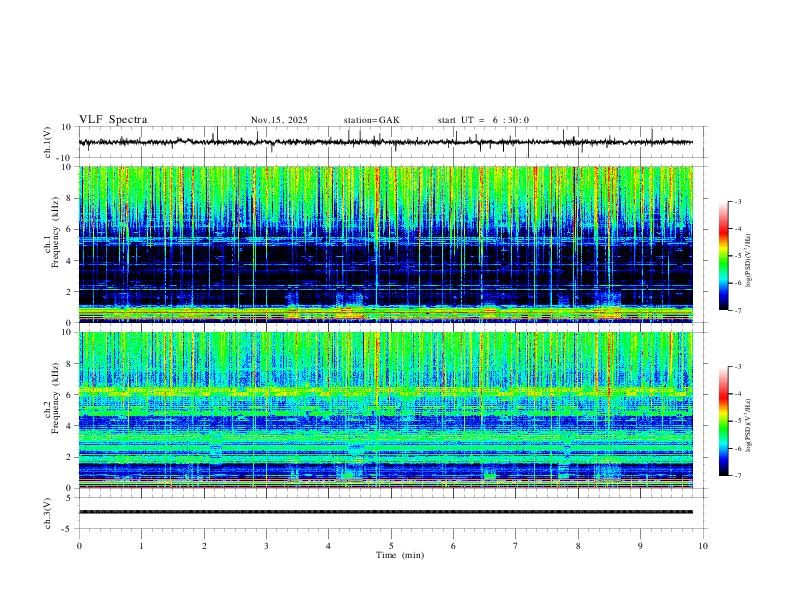Viewport: 792px width, 612px height.
Task: Click time axis tick label "7"
Action: coord(516,546)
